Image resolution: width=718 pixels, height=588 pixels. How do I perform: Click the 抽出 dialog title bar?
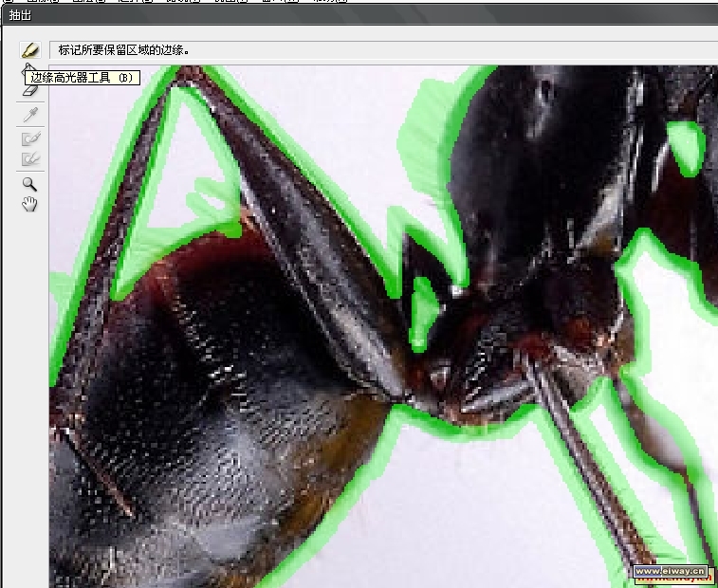point(359,15)
